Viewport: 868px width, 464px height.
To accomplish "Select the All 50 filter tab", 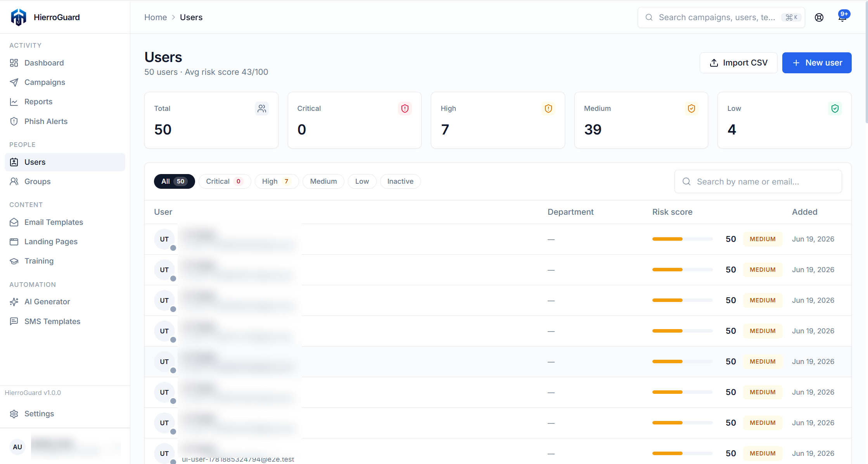I will point(175,181).
